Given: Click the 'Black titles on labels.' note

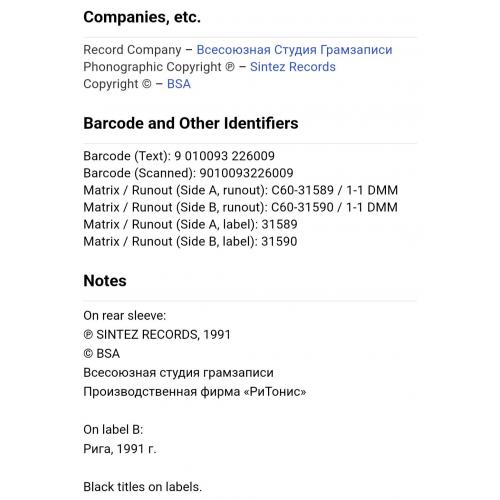Looking at the screenshot, I should pyautogui.click(x=143, y=487).
